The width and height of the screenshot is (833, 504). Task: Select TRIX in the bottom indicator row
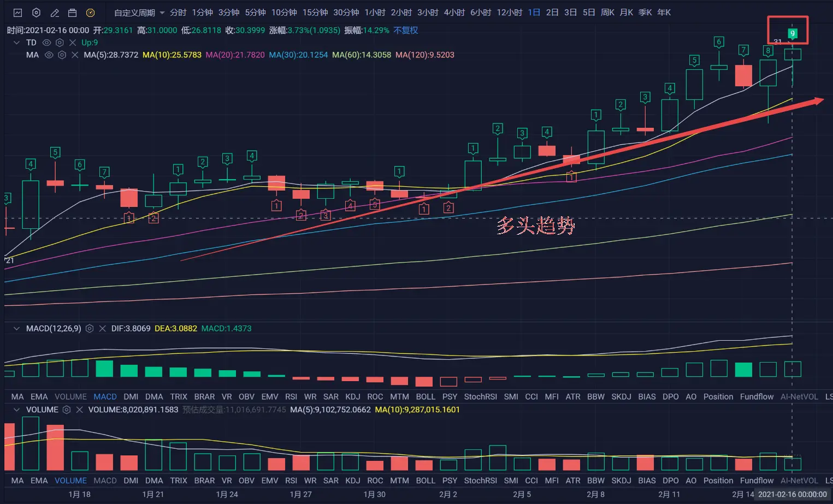pos(179,481)
